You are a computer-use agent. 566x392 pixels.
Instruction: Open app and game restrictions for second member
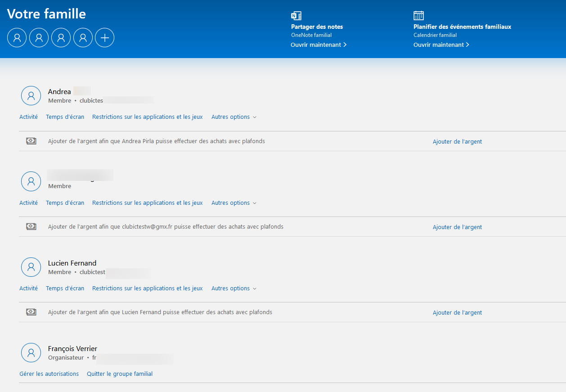pyautogui.click(x=148, y=203)
